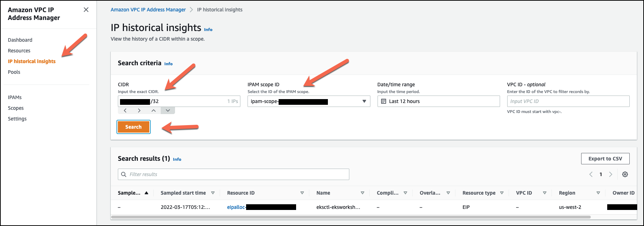Sort by Name column
644x226 pixels.
[x=363, y=193]
